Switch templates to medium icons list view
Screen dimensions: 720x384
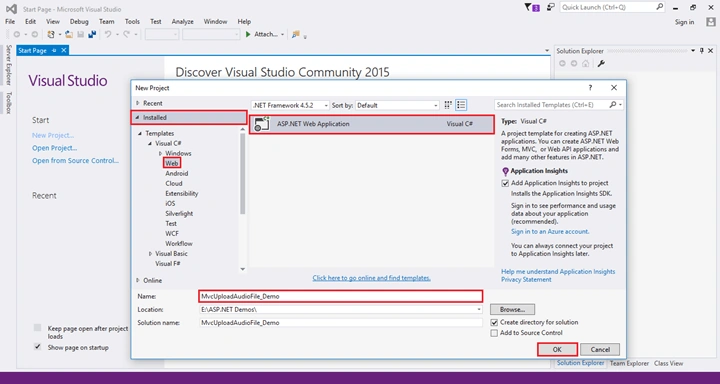click(461, 105)
